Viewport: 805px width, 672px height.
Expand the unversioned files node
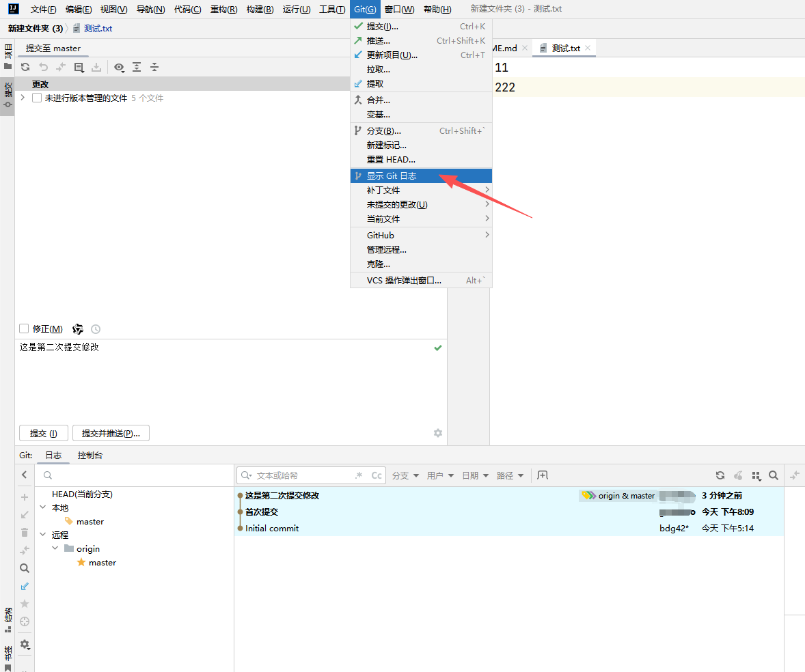pos(23,98)
